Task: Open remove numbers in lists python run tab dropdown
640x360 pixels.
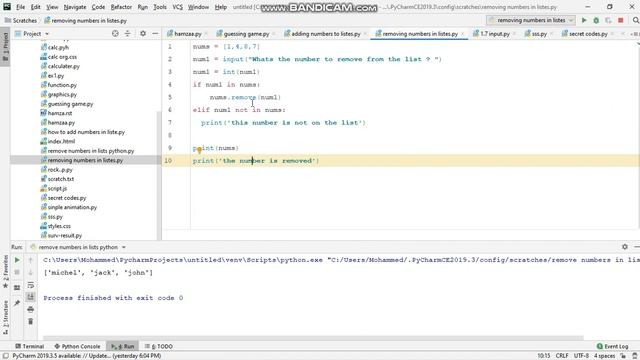Action: point(124,247)
